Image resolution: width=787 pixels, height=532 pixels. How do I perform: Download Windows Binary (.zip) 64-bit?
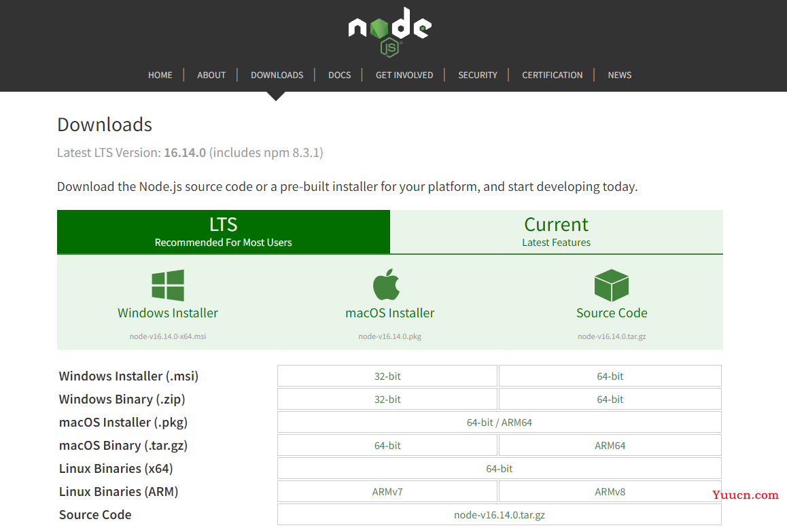pyautogui.click(x=610, y=399)
